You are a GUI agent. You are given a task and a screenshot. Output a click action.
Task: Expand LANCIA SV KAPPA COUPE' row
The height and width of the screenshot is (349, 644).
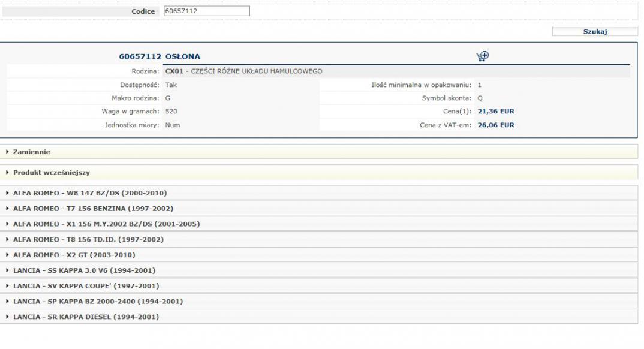(319, 286)
